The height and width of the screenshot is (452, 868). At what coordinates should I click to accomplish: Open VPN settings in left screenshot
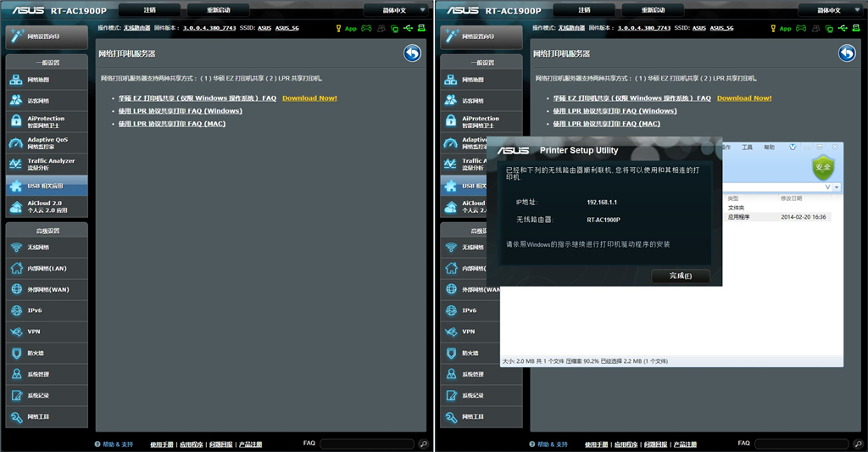click(47, 332)
